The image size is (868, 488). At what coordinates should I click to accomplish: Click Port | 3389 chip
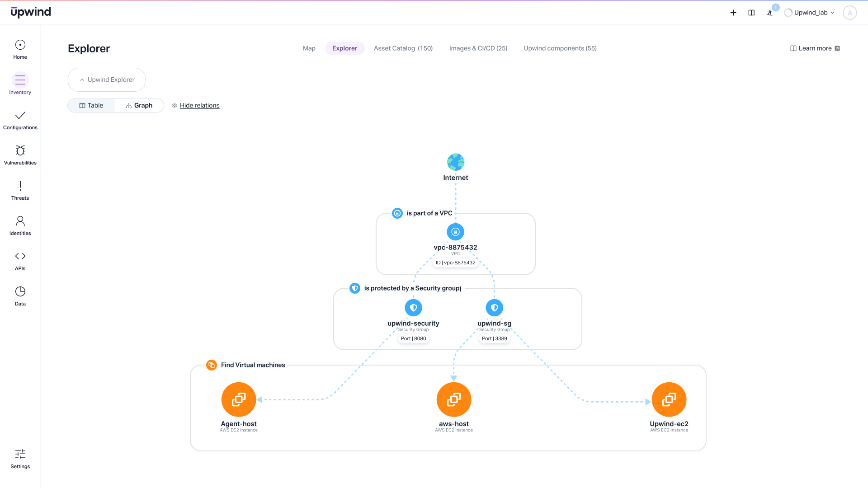pyautogui.click(x=495, y=338)
